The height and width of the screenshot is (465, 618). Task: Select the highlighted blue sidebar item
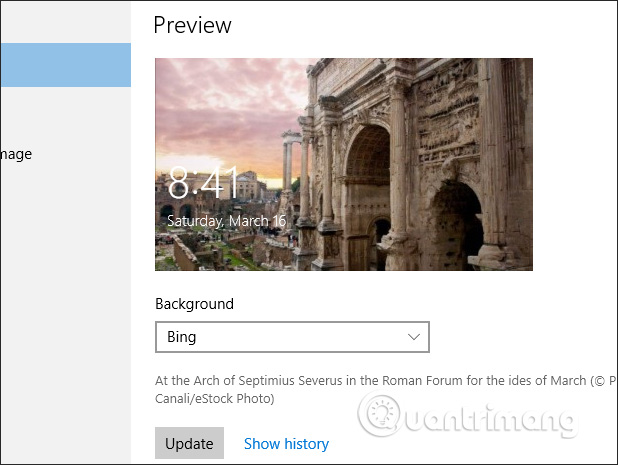pyautogui.click(x=65, y=65)
